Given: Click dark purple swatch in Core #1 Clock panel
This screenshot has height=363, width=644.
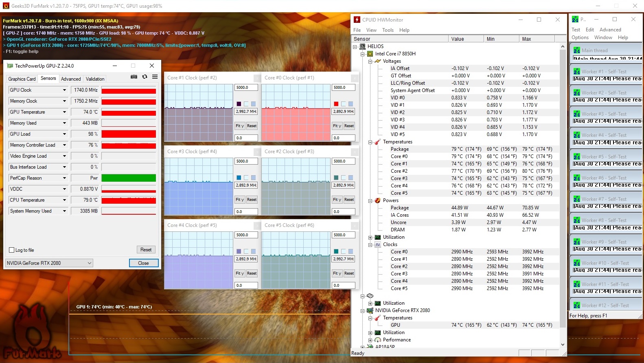Looking at the screenshot, I should (239, 104).
